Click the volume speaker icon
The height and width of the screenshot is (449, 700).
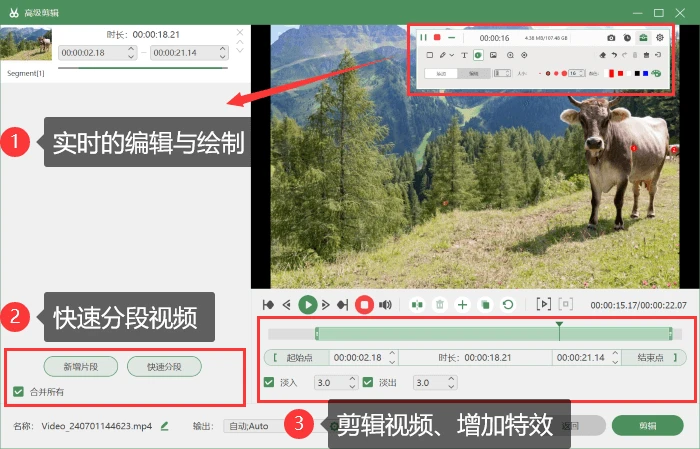385,305
